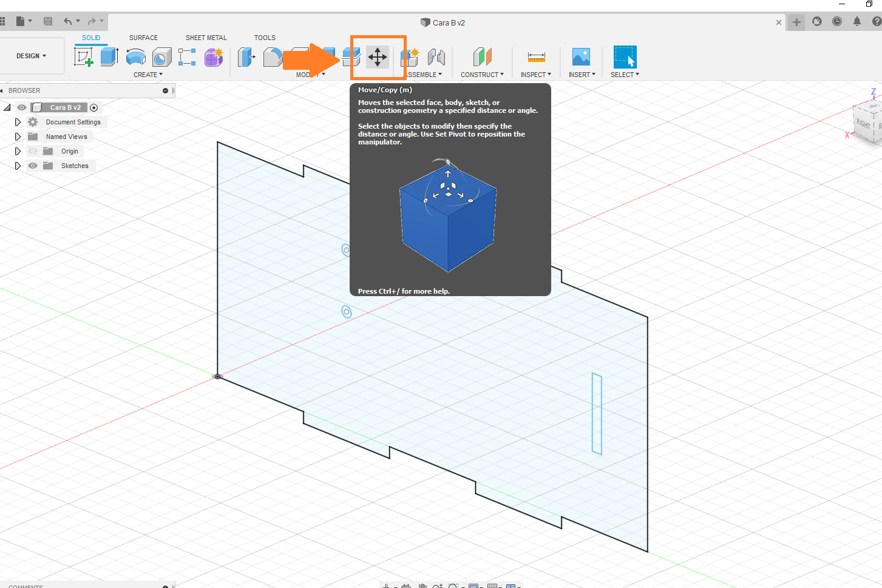Open the INSERT dropdown menu
The width and height of the screenshot is (882, 588).
(x=582, y=75)
